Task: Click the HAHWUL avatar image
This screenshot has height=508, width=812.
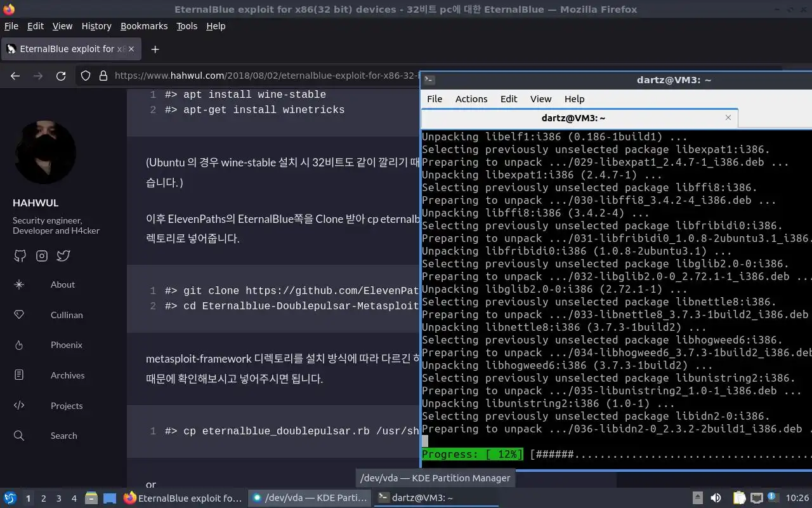Action: click(45, 153)
